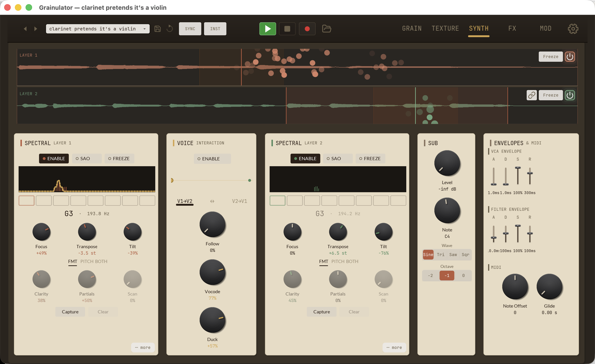Switch to the GRAIN tab
595x364 pixels.
point(412,29)
